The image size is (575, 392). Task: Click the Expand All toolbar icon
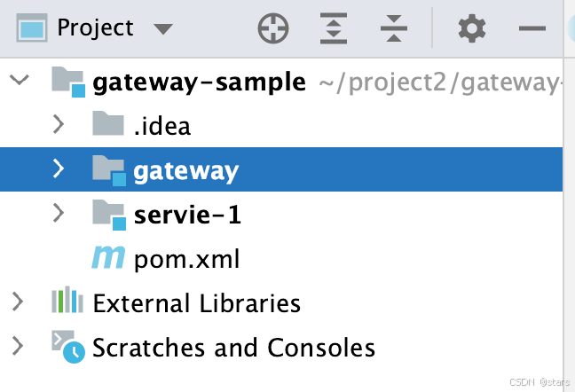[x=334, y=28]
